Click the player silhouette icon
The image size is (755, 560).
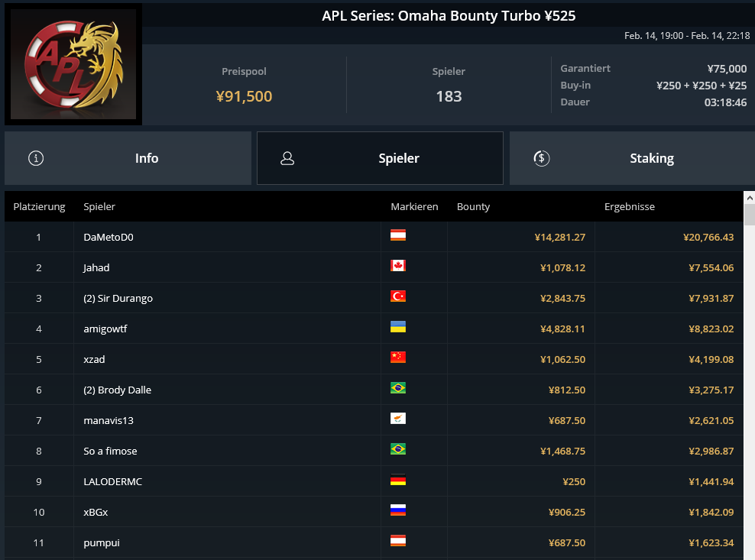[287, 158]
